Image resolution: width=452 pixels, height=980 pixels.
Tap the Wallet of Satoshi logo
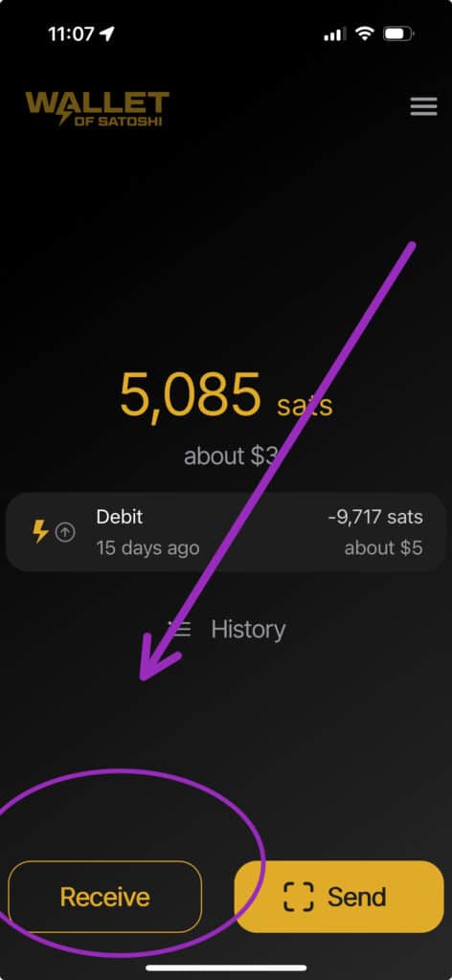pyautogui.click(x=97, y=109)
